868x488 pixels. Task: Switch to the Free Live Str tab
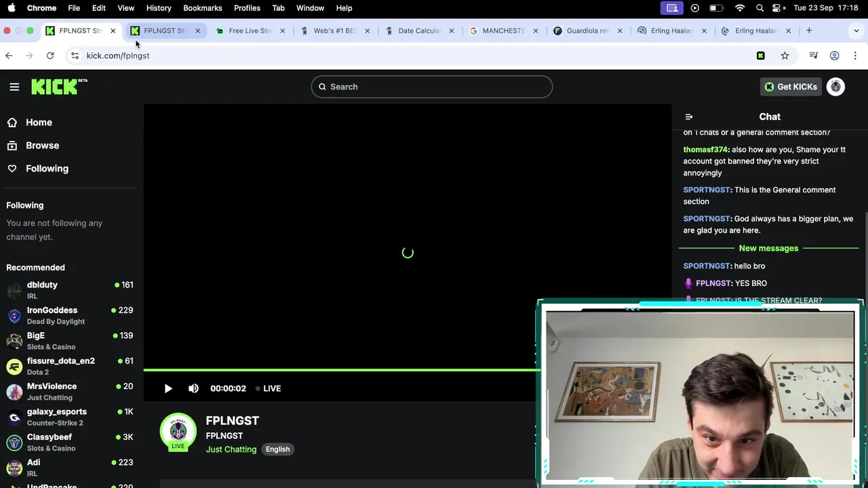[x=250, y=30]
